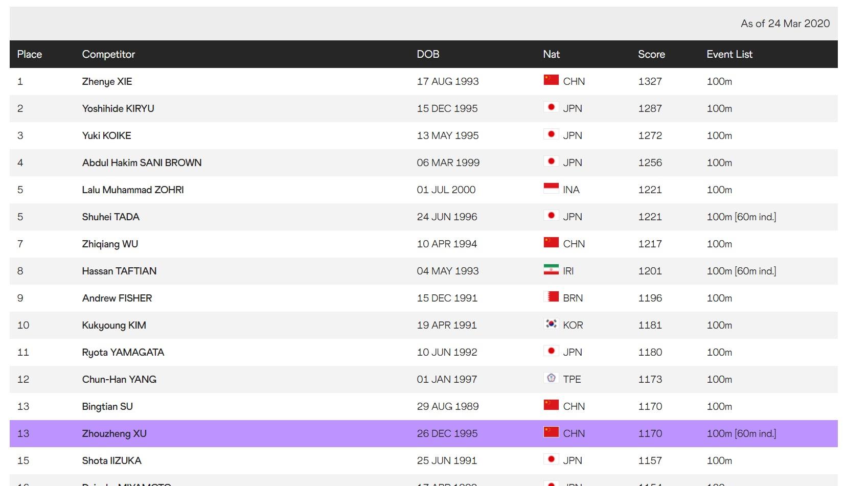Click the Competitor column header

[108, 54]
